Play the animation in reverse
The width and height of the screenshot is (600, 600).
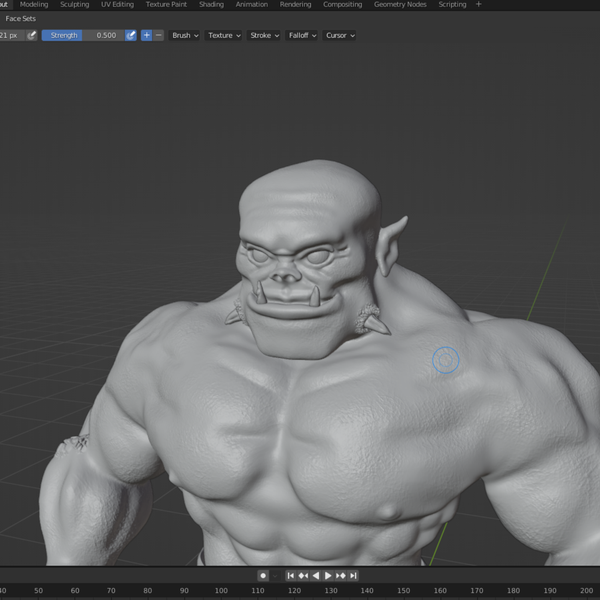316,576
